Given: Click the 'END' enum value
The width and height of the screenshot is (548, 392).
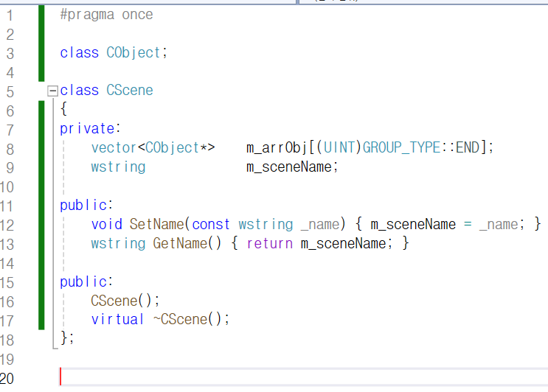Looking at the screenshot, I should point(468,147).
